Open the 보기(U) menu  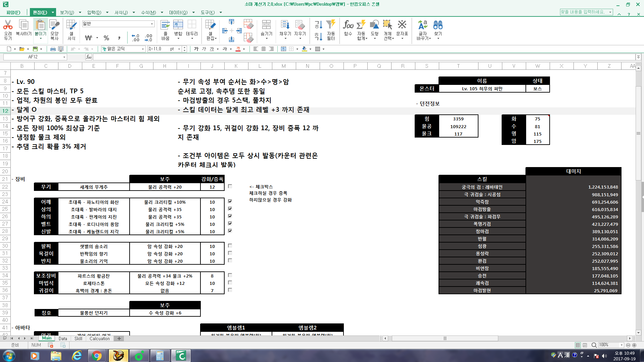[67, 12]
